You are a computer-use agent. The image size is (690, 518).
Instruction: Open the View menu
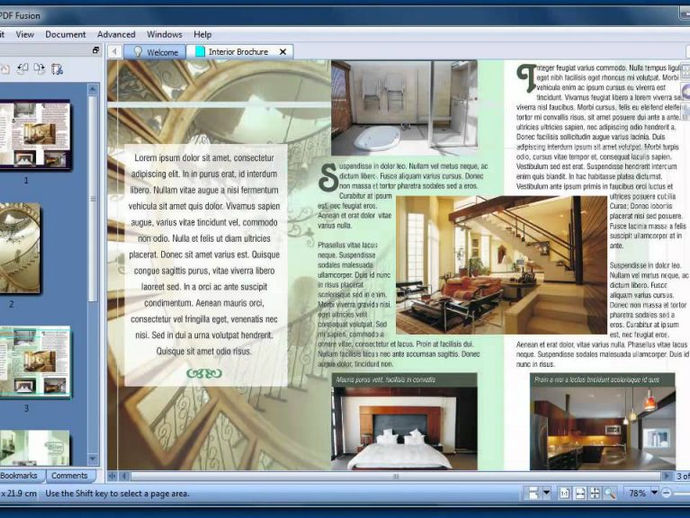pos(25,34)
